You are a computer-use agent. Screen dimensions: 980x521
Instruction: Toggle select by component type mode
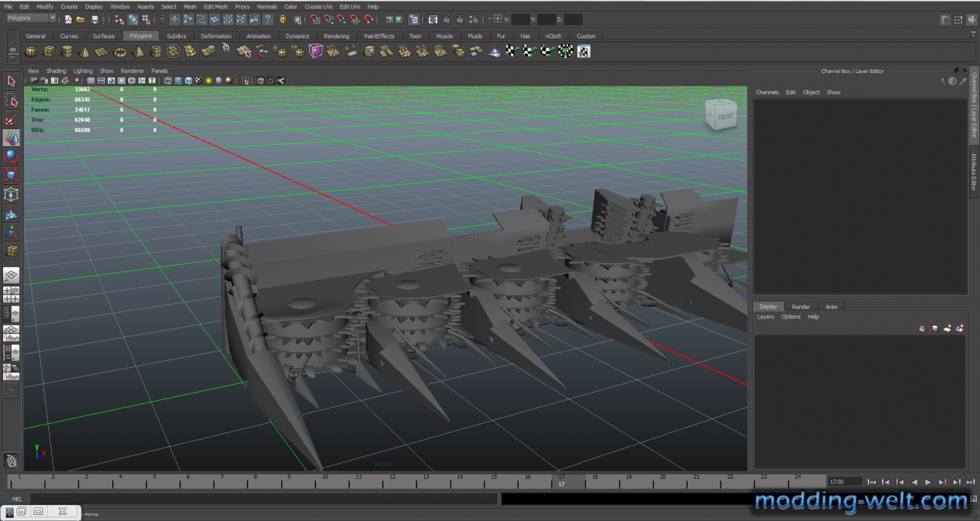pos(145,19)
